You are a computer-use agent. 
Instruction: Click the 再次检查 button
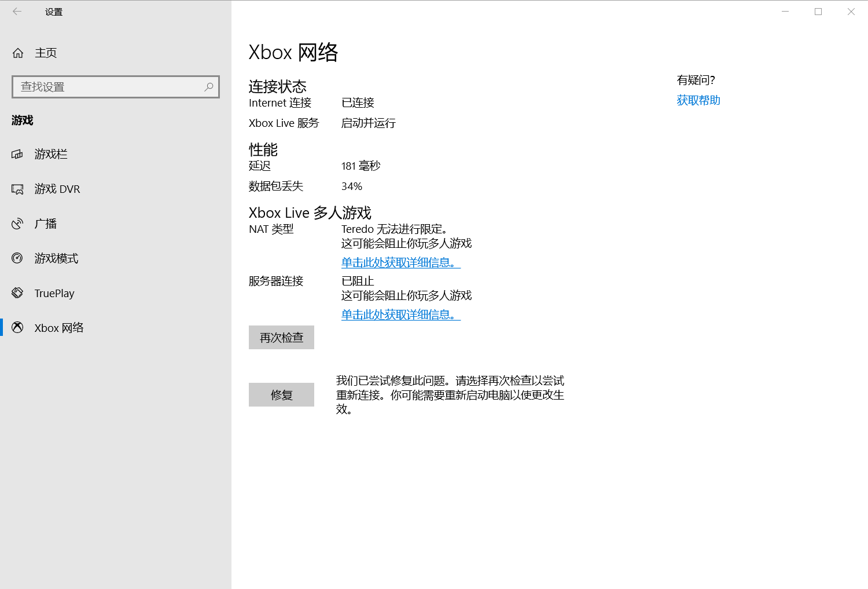point(281,337)
